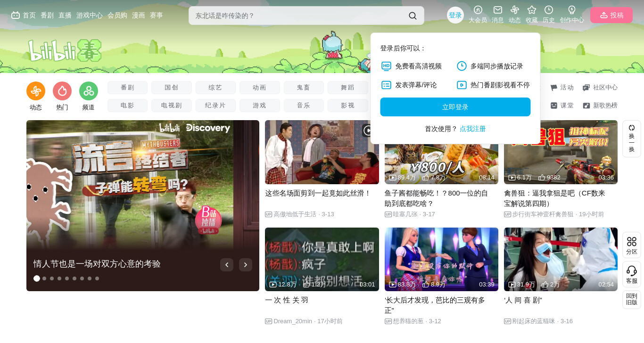Click the 点我注册 register link
Image resolution: width=644 pixels, height=343 pixels.
473,129
